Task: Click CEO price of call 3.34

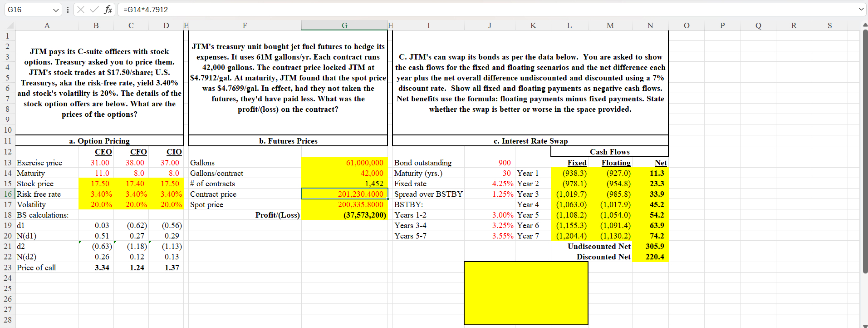Action: (x=96, y=268)
